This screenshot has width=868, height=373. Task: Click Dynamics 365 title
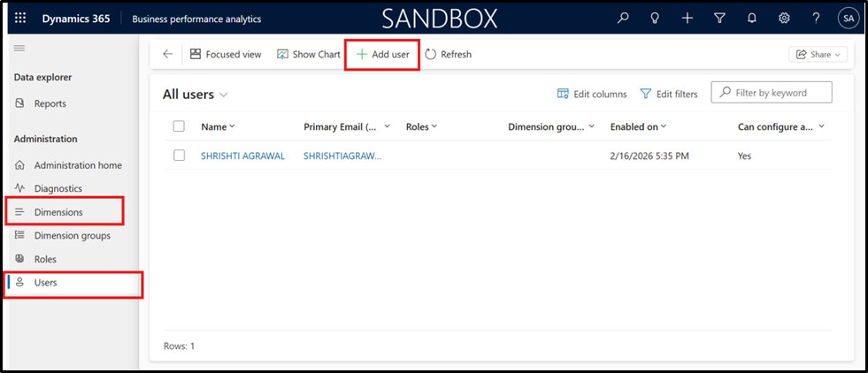click(76, 19)
